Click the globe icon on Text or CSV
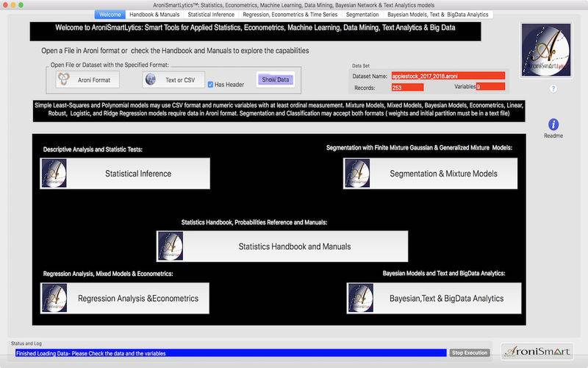The image size is (588, 368). click(151, 79)
